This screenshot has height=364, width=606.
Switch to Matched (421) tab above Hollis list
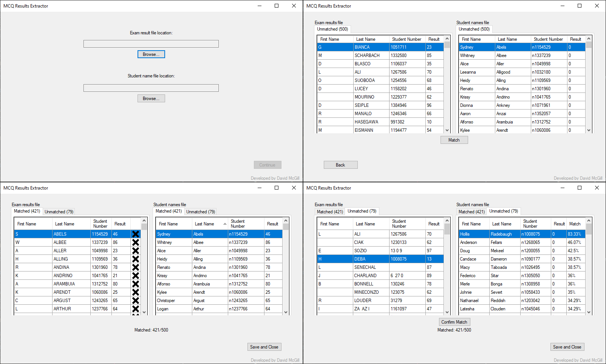472,212
